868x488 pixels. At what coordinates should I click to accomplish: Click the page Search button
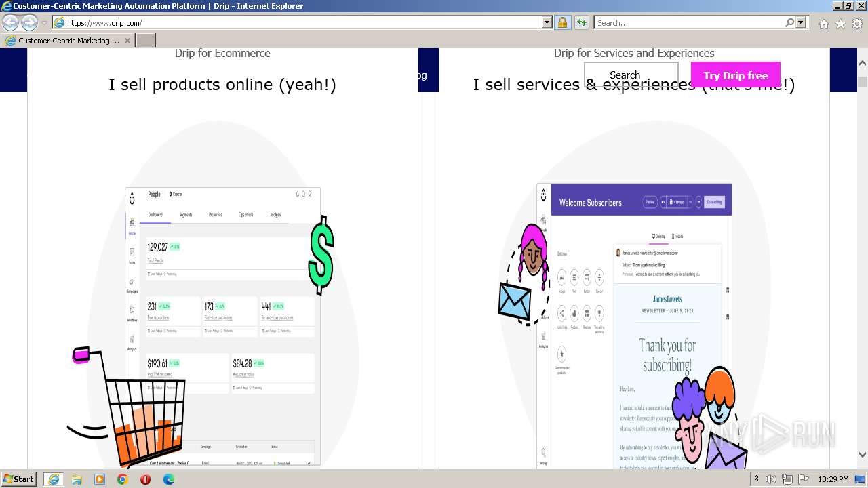click(x=631, y=75)
